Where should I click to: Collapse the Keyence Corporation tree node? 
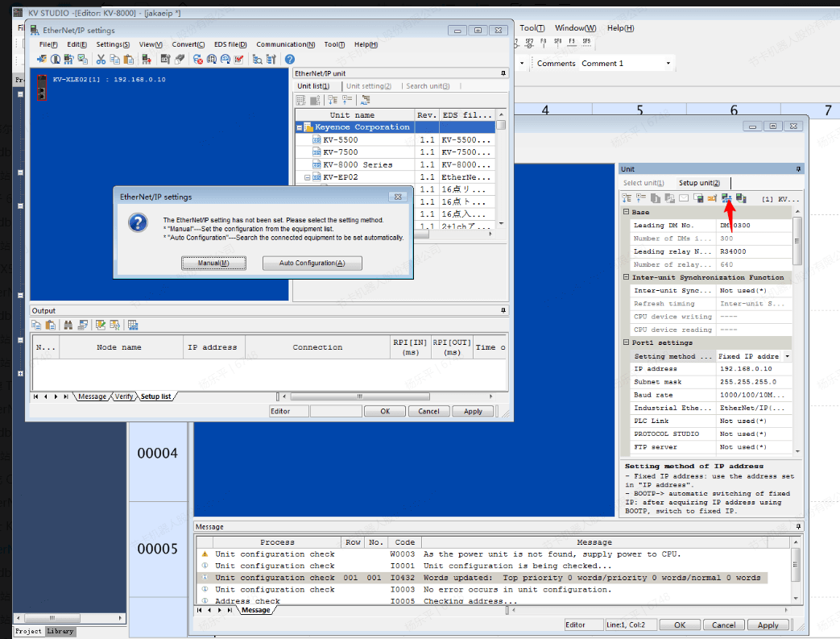click(x=300, y=127)
